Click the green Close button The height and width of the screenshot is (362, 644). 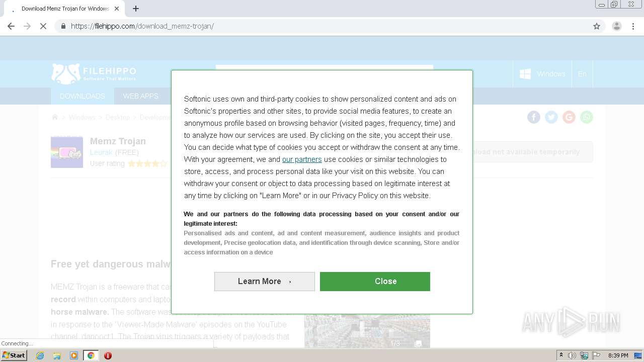375,282
